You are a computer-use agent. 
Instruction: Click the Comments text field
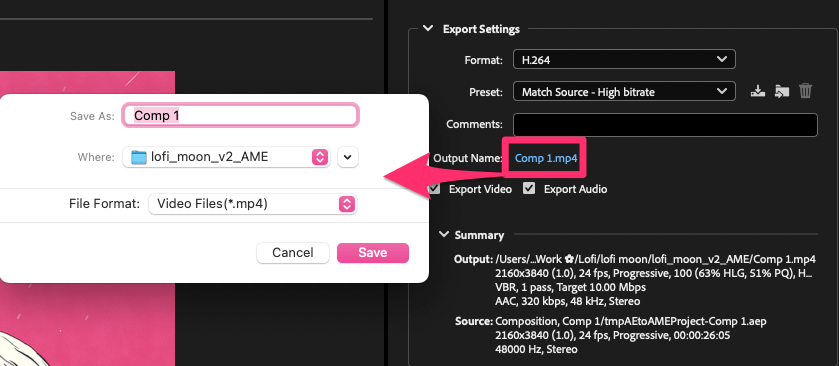point(665,125)
